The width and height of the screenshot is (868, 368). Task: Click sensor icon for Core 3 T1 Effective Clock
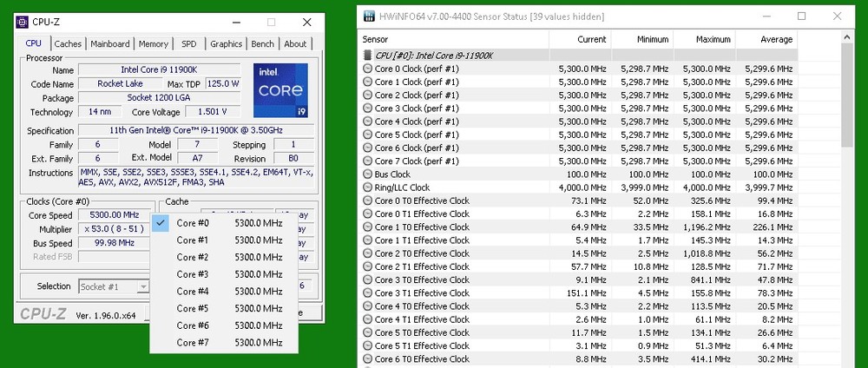click(367, 293)
